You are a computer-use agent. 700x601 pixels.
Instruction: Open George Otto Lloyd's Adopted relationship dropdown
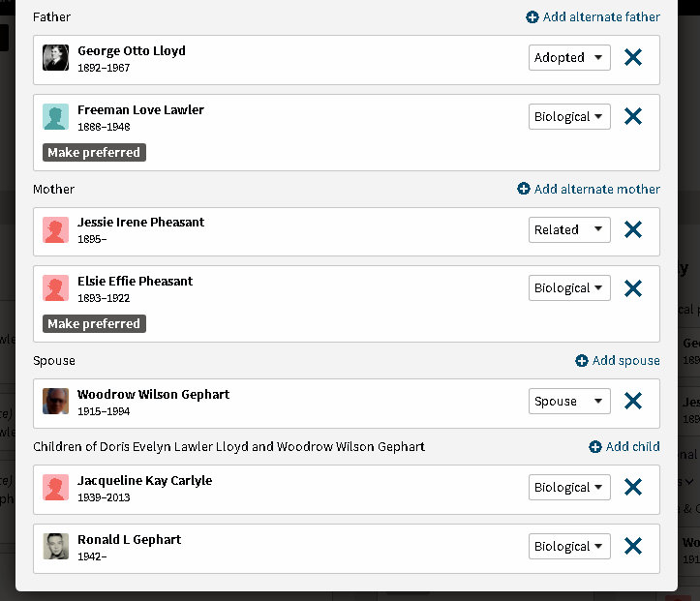coord(569,58)
